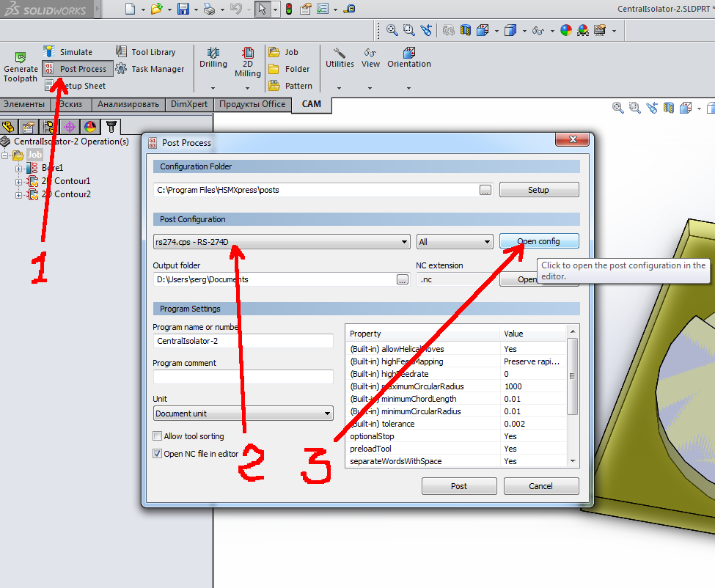Expand the Bore1 tree node
The width and height of the screenshot is (715, 588).
click(x=18, y=169)
